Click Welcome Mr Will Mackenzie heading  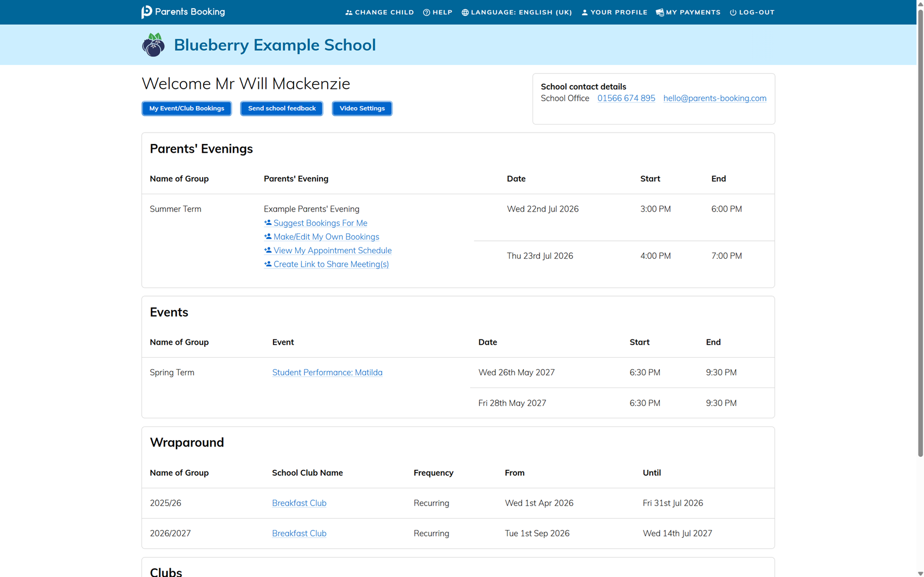246,84
